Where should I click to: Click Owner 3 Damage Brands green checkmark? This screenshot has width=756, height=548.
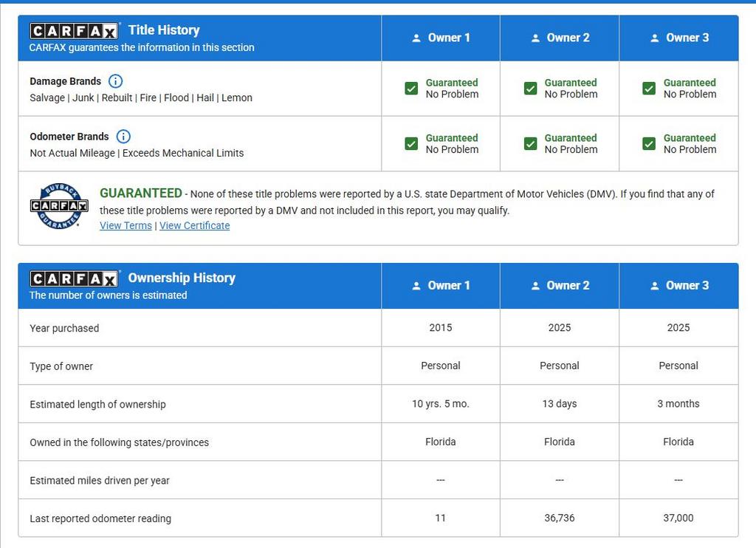[649, 89]
